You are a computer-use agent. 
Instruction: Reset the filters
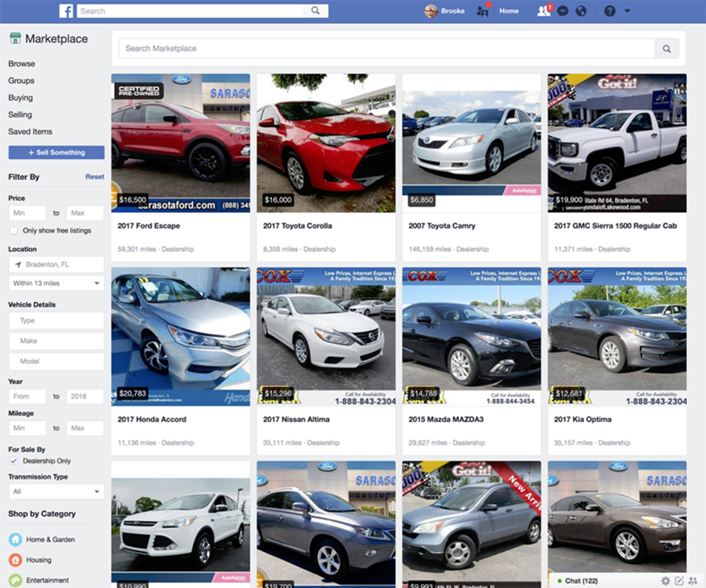pyautogui.click(x=95, y=177)
